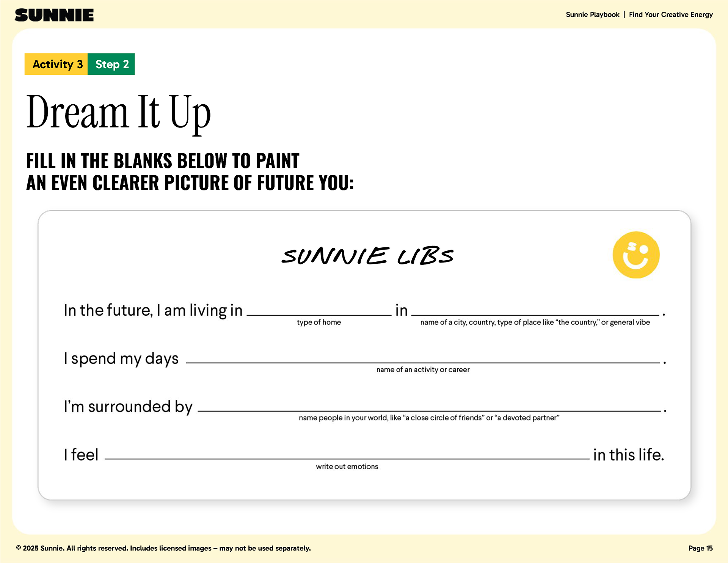This screenshot has height=563, width=728.
Task: Click the yellow winking smiley icon
Action: coord(636,255)
